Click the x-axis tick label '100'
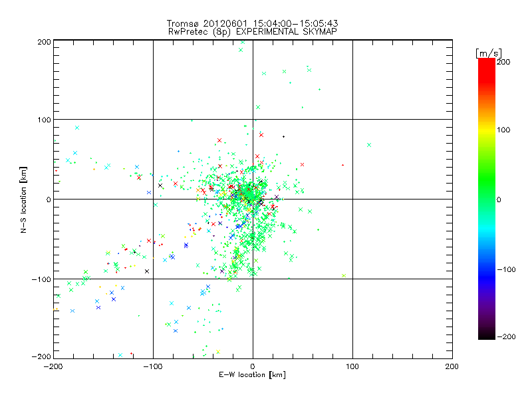This screenshot has width=532, height=399. coord(352,366)
